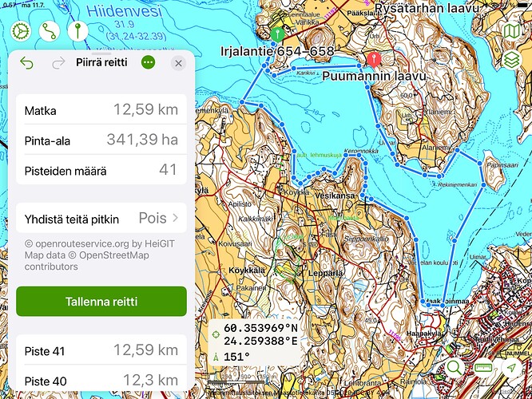Open the map selection icon
Viewport: 532px width, 399px height.
coord(512,31)
